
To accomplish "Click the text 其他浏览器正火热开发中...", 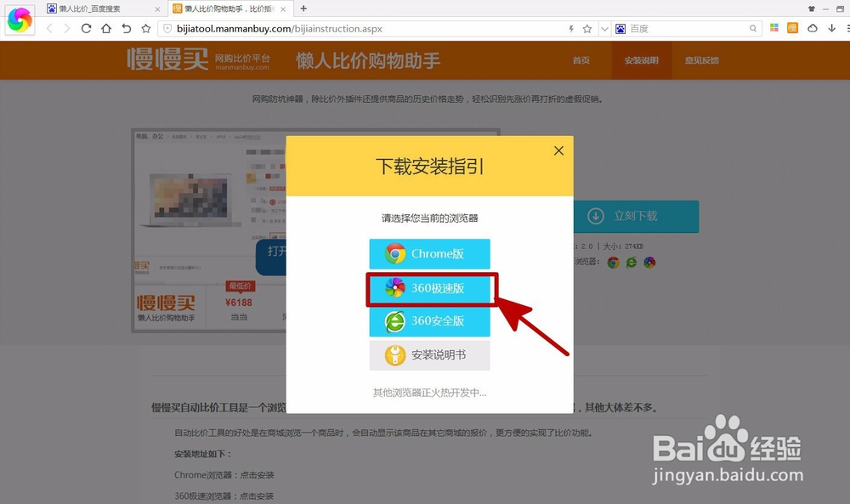I will point(429,393).
